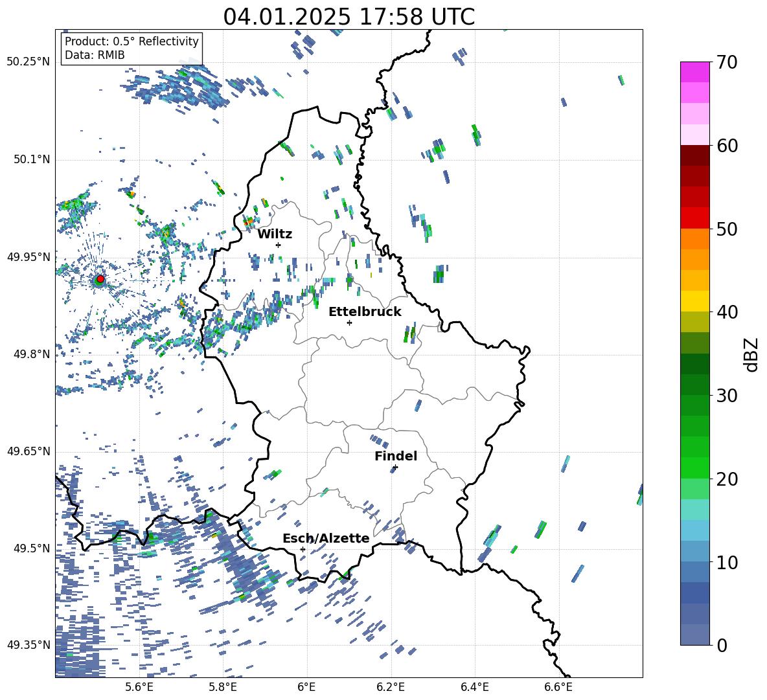Click the 6.6°E longitude label

tap(558, 688)
